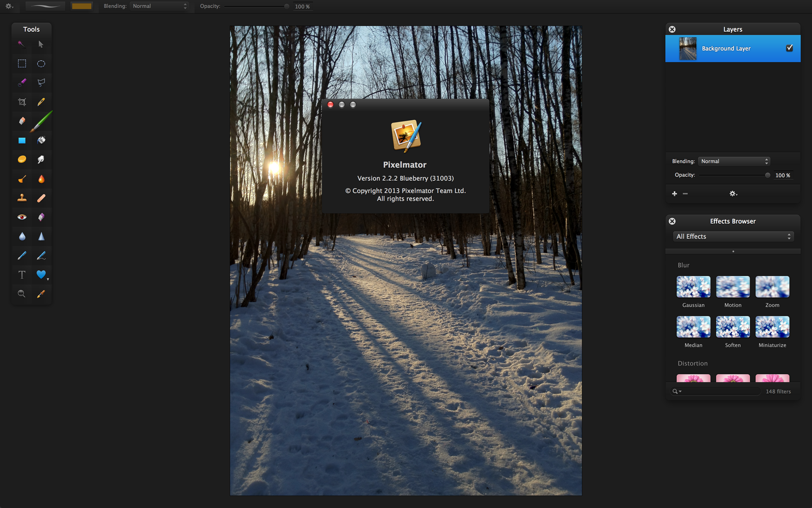Click the Pixelmator app icon in About window
812x508 pixels.
(x=406, y=136)
